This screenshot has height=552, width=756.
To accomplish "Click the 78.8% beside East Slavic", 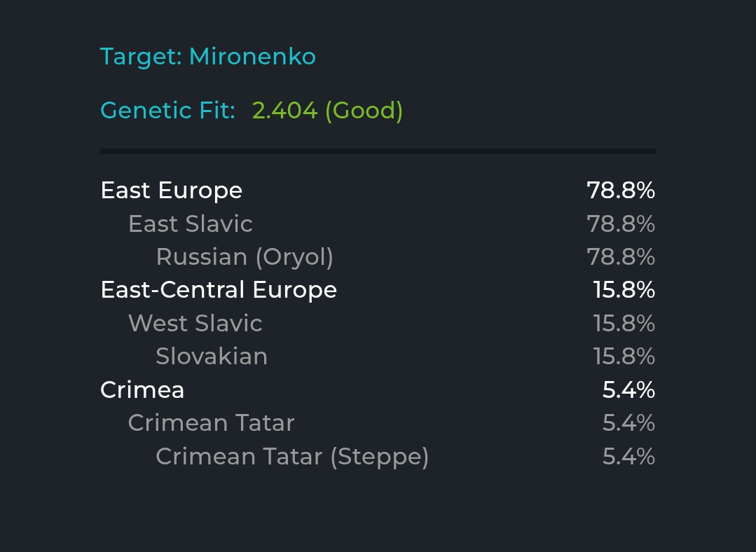I will pyautogui.click(x=621, y=223).
